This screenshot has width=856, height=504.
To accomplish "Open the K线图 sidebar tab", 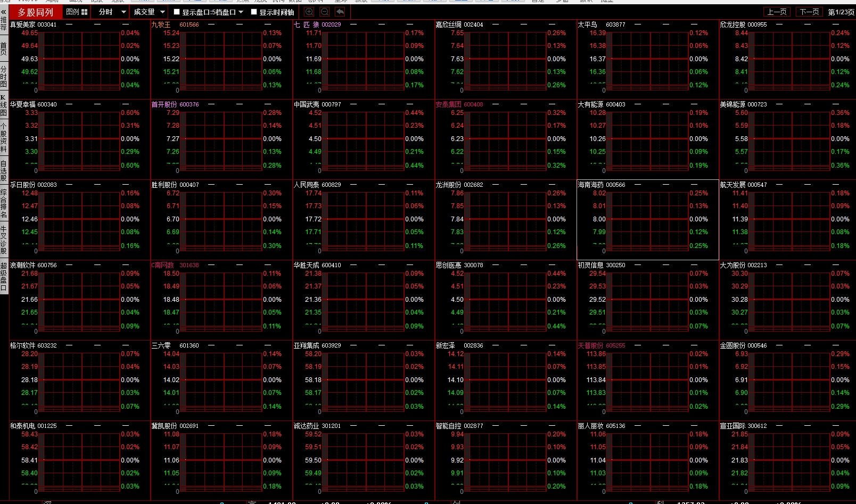I will tap(4, 106).
